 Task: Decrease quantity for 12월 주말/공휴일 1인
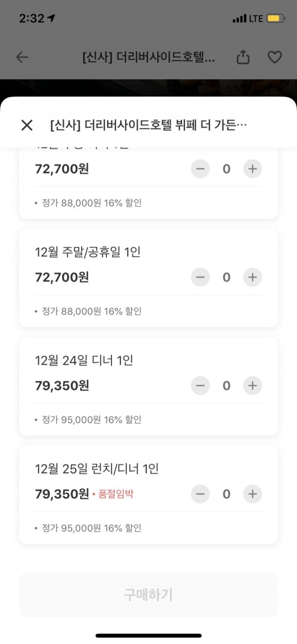coord(200,277)
